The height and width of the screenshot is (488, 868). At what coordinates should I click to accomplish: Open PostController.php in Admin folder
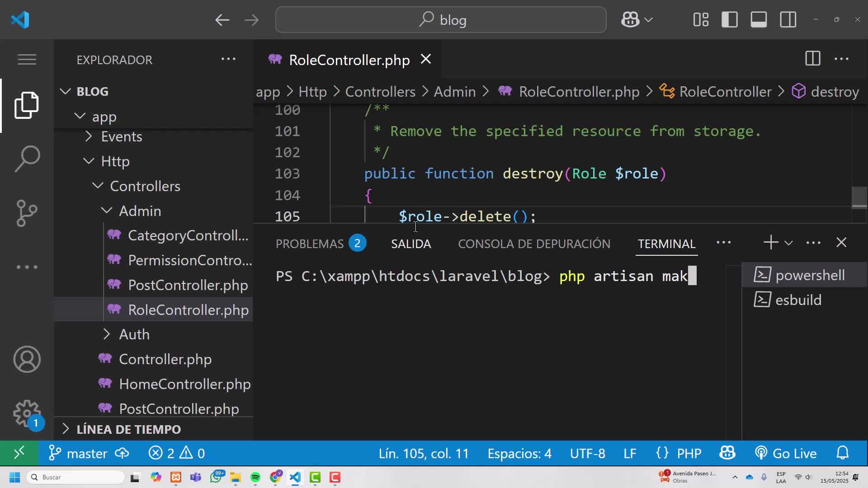pyautogui.click(x=154, y=285)
